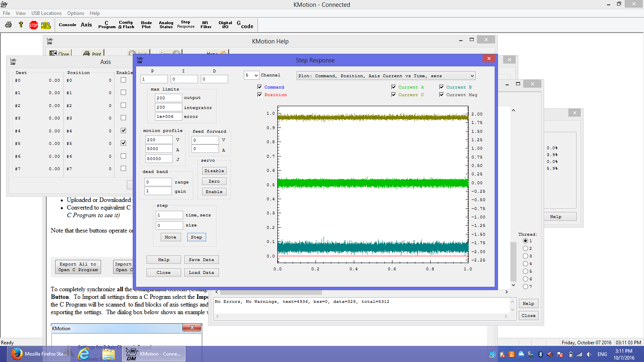
Task: Enable axis #6 checkbox in Axis window
Action: tap(123, 156)
